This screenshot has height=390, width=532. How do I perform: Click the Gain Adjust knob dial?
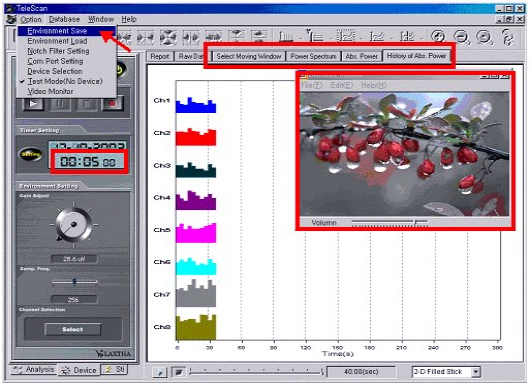74,224
